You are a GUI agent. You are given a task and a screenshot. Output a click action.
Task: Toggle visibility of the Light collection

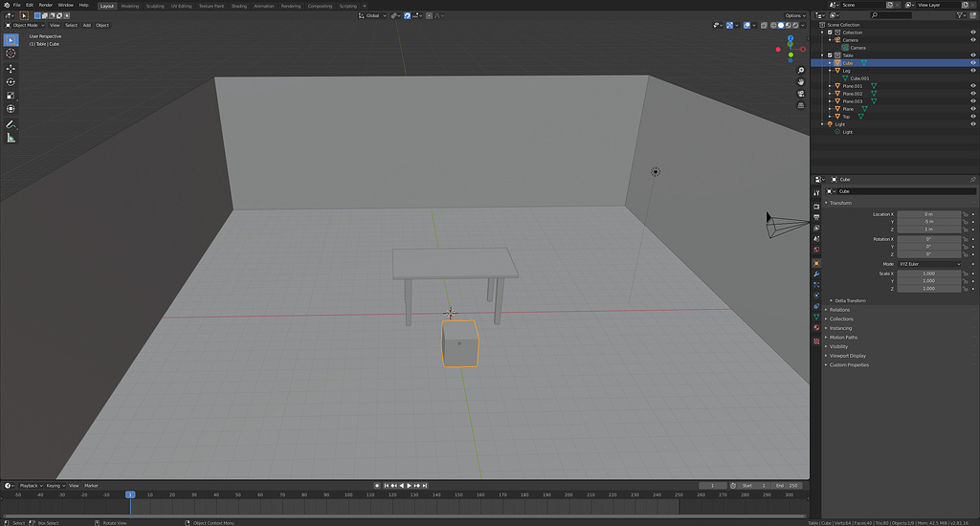[972, 124]
